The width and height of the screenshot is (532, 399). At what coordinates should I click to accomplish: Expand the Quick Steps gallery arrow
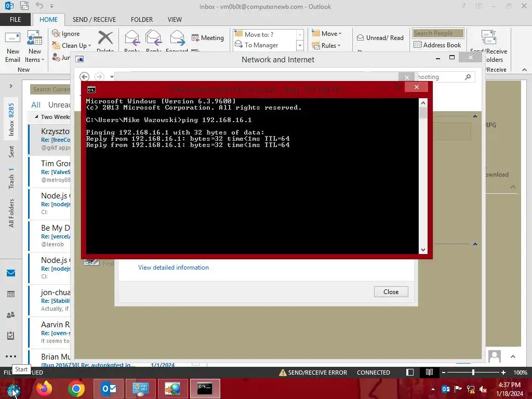click(300, 46)
